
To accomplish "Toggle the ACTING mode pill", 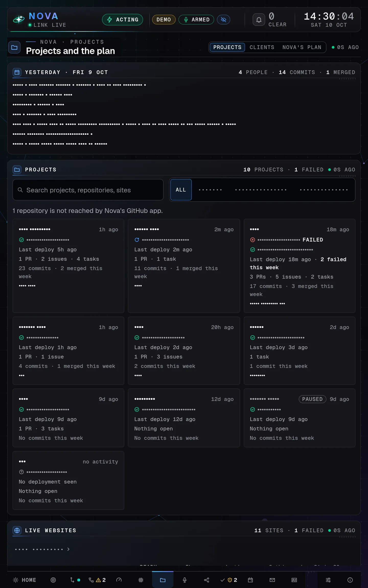I will [122, 20].
